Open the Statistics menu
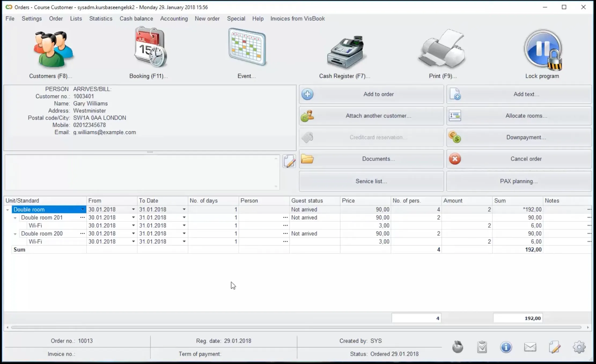Viewport: 596px width, 364px height. pos(101,18)
